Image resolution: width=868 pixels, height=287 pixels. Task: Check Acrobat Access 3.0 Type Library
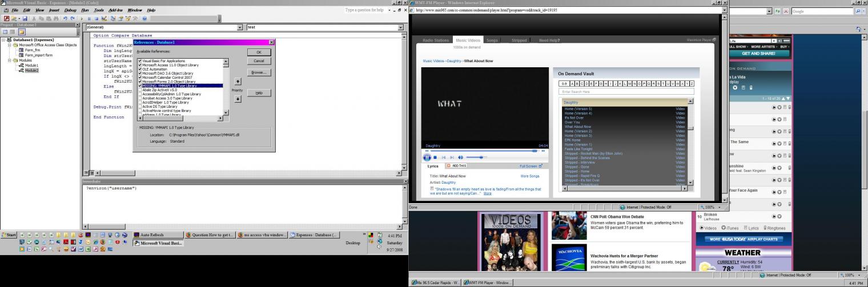pos(140,98)
